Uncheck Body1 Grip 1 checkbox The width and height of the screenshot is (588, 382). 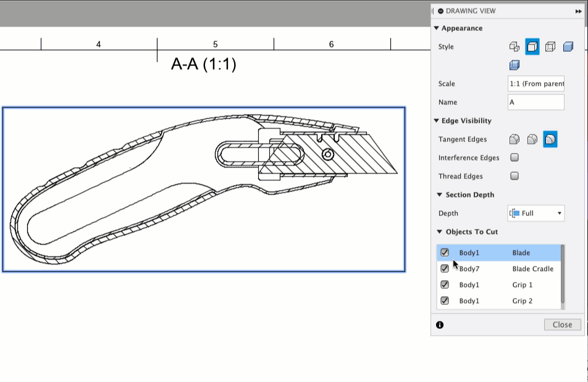click(445, 284)
